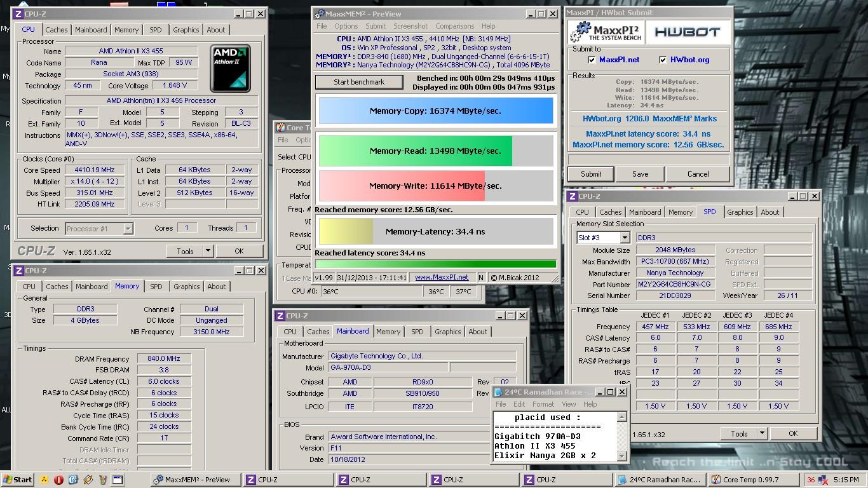Open Graphics tab in CPU-Z Mainboard window
Screen dimensions: 868x488
[448, 332]
